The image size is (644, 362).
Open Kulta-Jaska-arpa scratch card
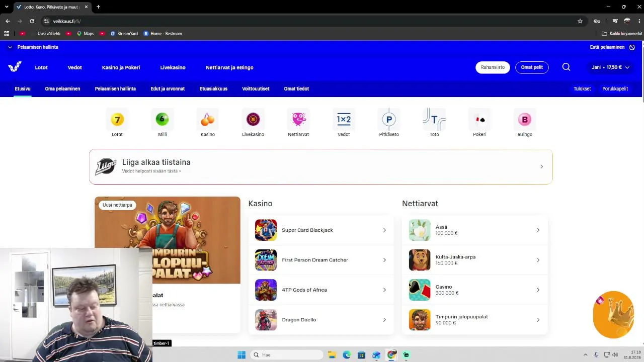pyautogui.click(x=475, y=260)
